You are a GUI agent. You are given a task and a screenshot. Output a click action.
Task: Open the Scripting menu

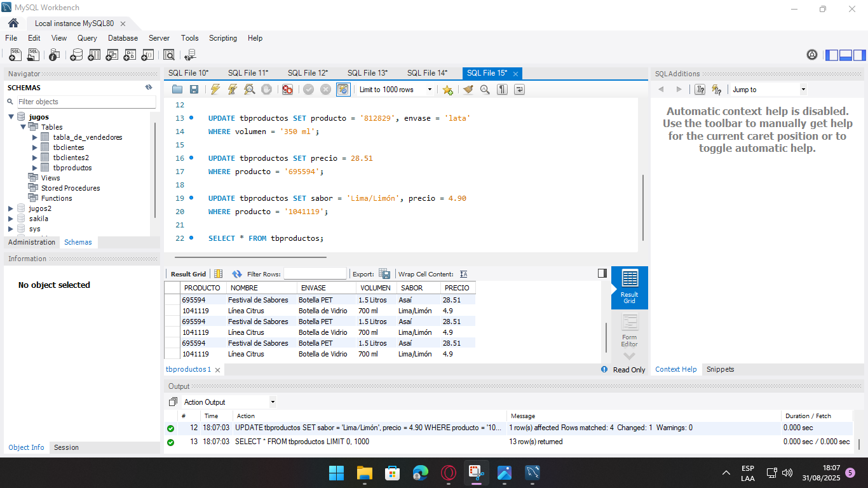(x=223, y=38)
